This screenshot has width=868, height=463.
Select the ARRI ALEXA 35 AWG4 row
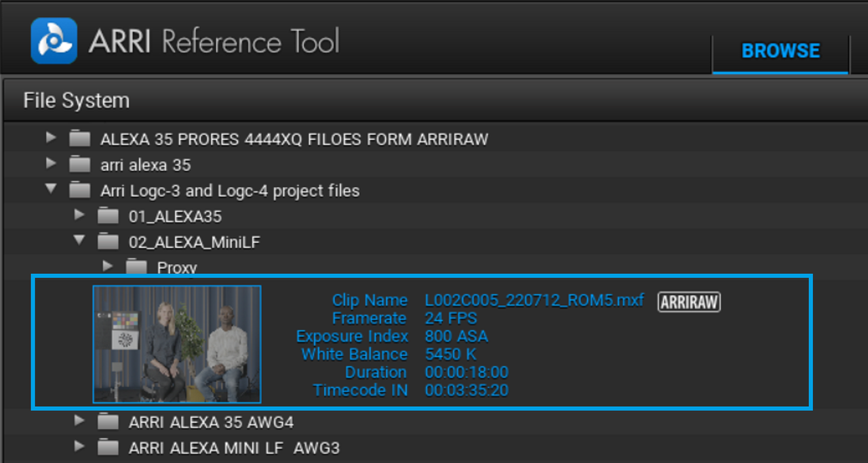click(x=434, y=422)
